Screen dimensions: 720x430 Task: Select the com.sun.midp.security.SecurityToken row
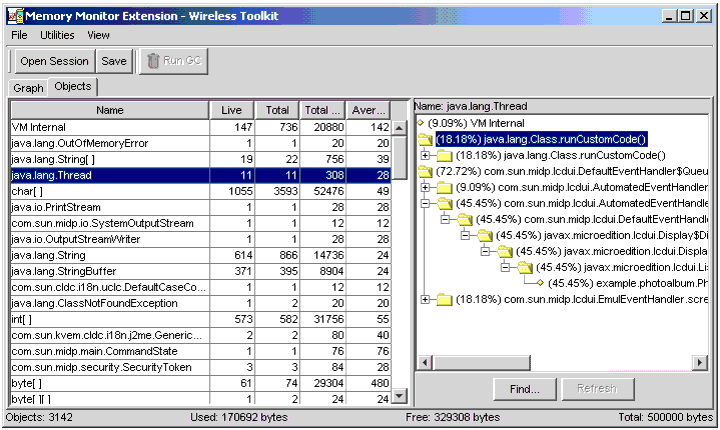click(201, 367)
